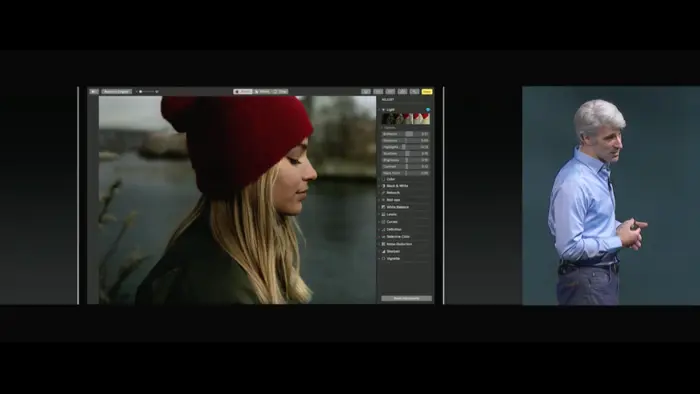This screenshot has height=394, width=700.
Task: Click the White Balance adjustment icon
Action: point(383,207)
